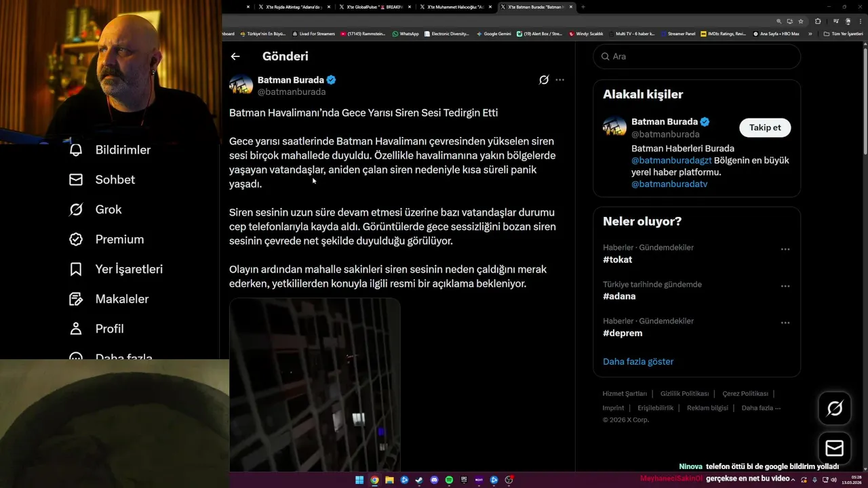The image size is (868, 488).
Task: Expand the hidden bookmarks overflow chevron
Action: tap(810, 33)
